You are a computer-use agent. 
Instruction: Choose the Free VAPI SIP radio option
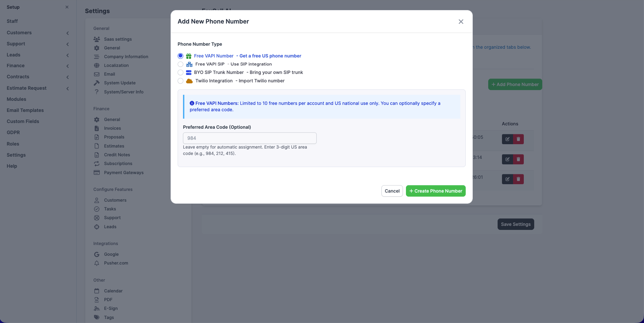click(x=181, y=64)
